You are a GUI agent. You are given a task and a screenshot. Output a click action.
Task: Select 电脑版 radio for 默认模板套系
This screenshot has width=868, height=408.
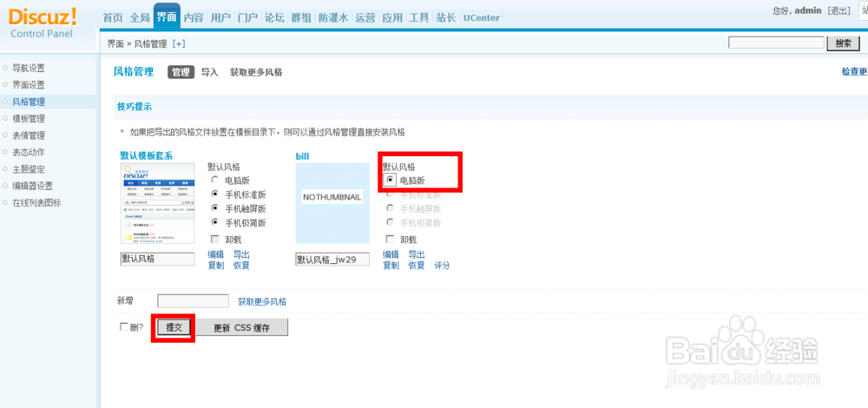click(214, 180)
